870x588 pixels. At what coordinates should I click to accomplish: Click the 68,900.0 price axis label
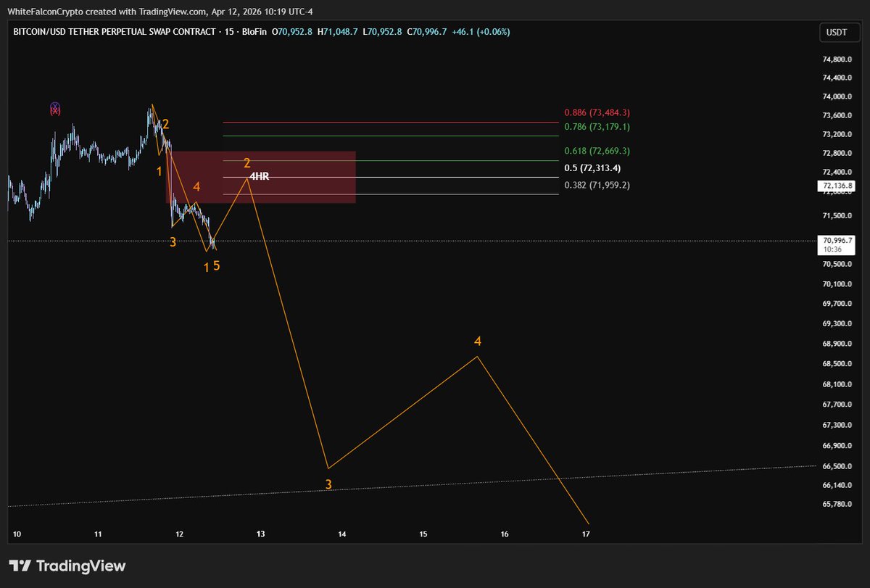pos(837,344)
